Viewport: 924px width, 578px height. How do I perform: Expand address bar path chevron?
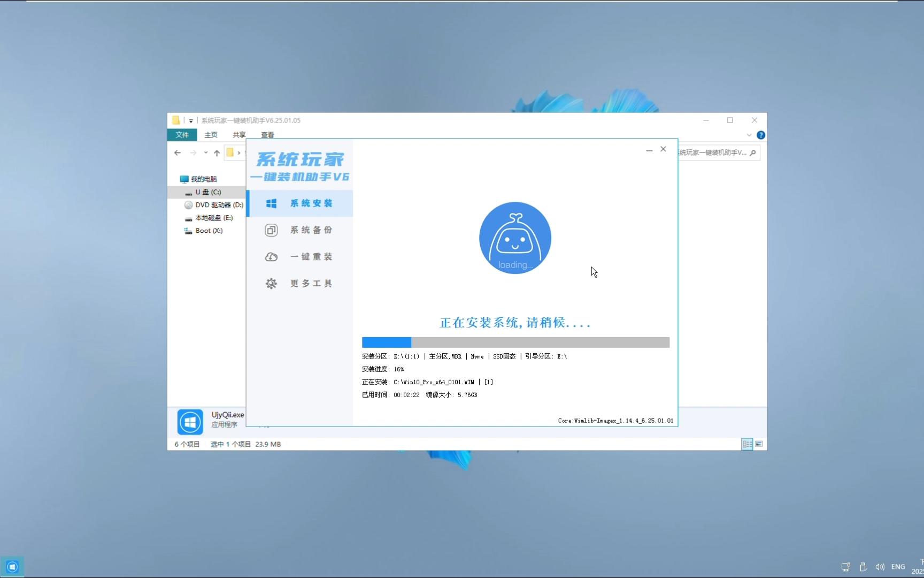(x=239, y=153)
